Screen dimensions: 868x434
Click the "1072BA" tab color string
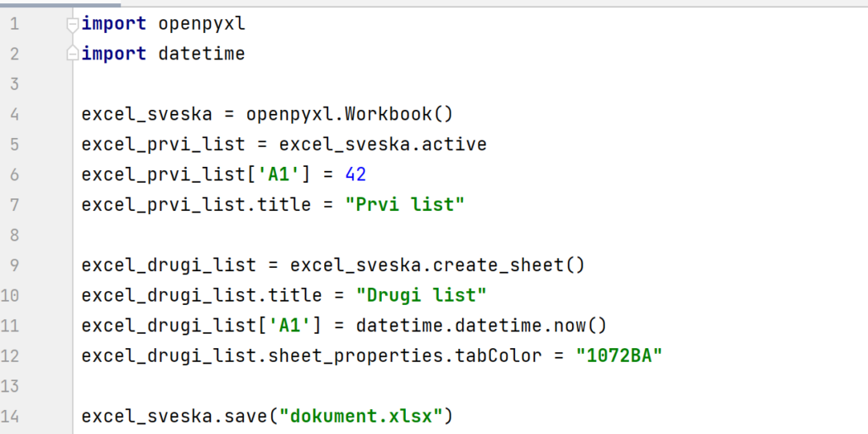tap(619, 355)
